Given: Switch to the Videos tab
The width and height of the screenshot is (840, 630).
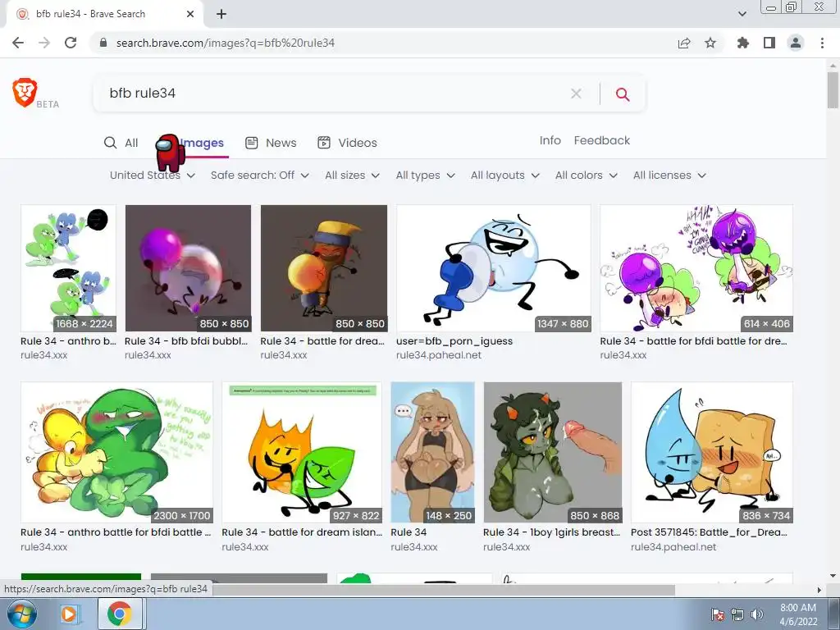Looking at the screenshot, I should tap(347, 143).
